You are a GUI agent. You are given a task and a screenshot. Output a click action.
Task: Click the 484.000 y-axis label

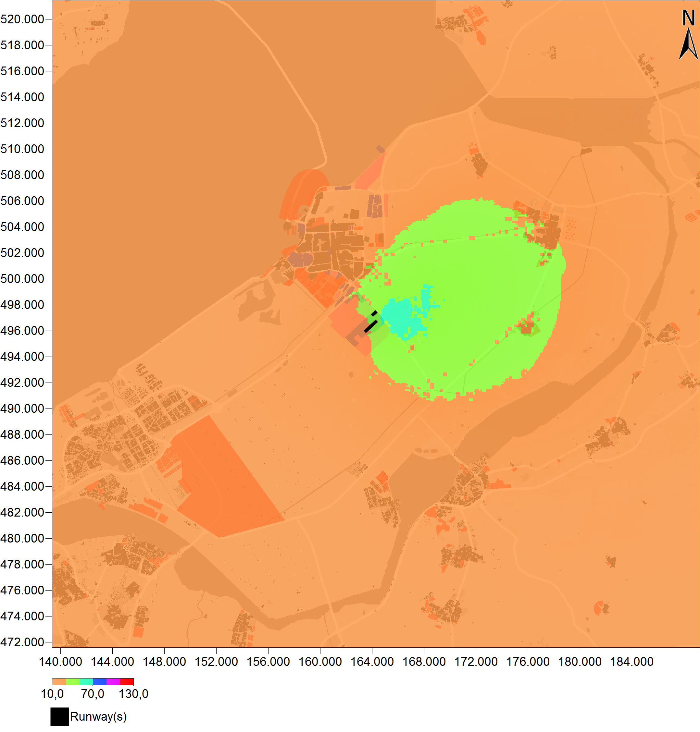[22, 487]
